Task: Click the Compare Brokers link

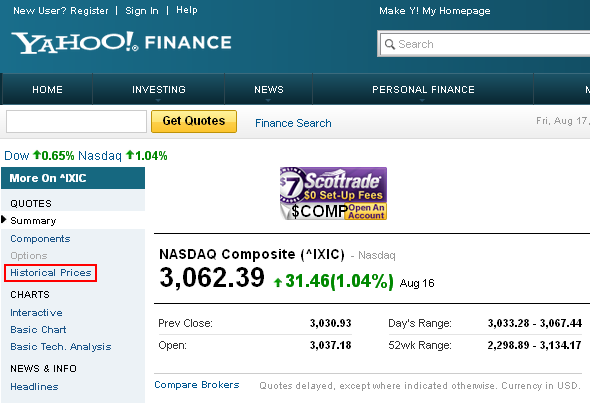Action: [197, 385]
